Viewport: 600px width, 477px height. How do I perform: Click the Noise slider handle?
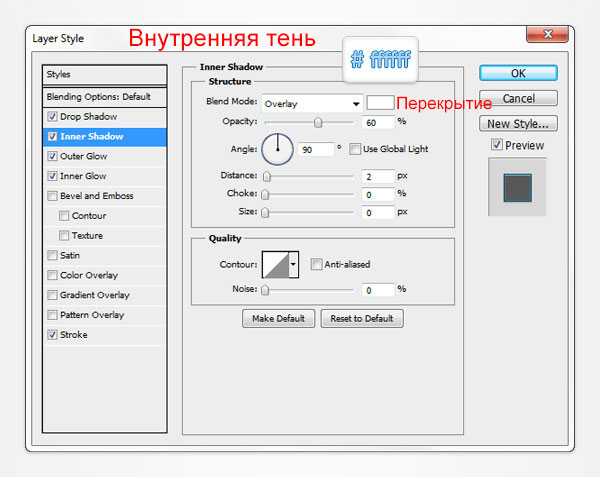click(x=265, y=290)
